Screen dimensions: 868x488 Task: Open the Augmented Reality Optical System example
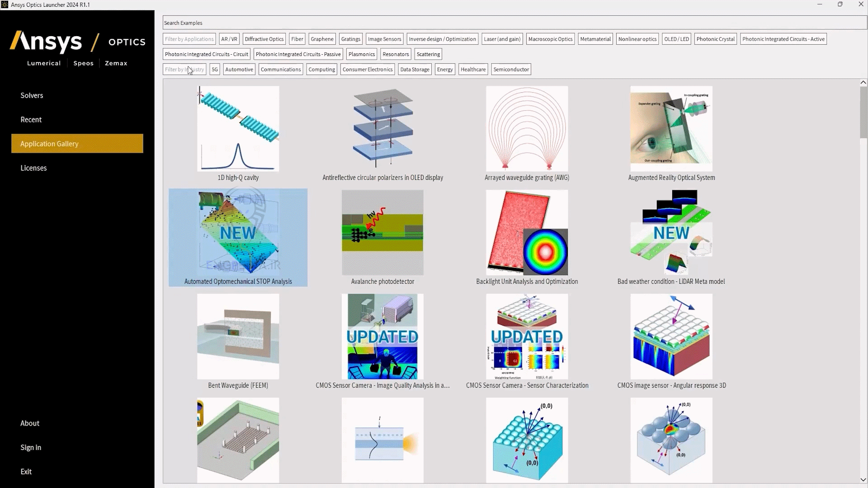pos(671,129)
